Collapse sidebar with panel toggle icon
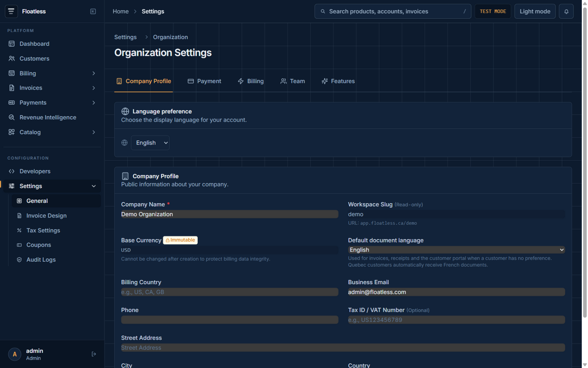588x368 pixels. tap(93, 11)
